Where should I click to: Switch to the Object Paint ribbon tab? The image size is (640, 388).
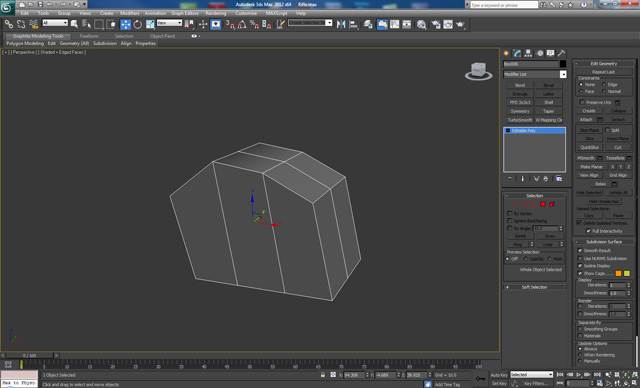[162, 36]
